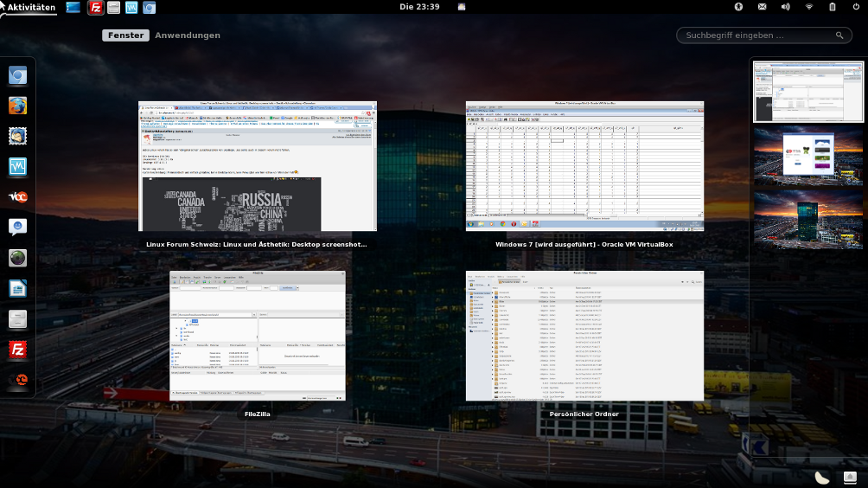The image size is (868, 488).
Task: Open the system monitor icon in dash
Action: pos(17,166)
